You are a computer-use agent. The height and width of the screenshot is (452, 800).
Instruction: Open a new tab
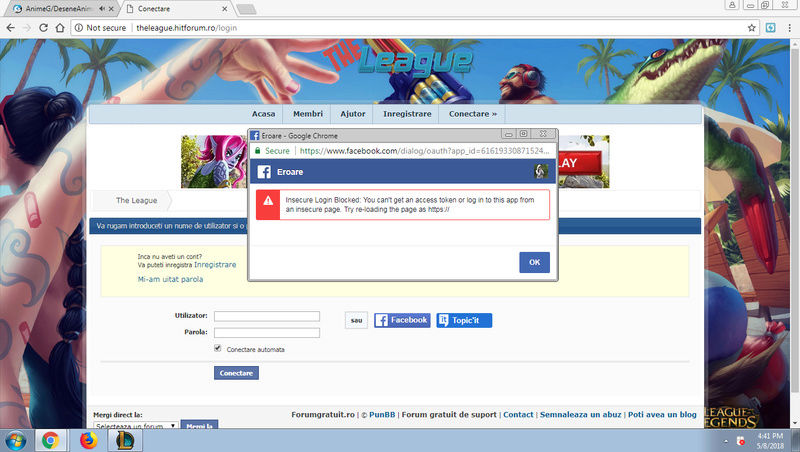coord(246,9)
